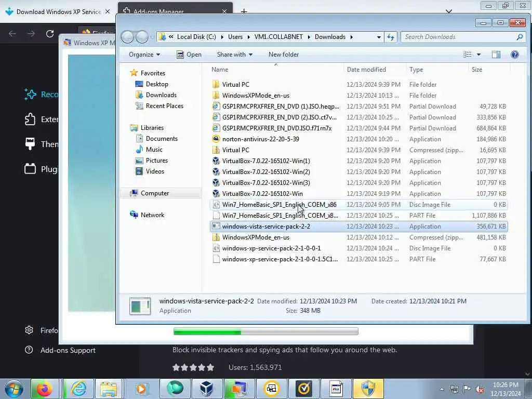Screen dimensions: 532x399
Task: Open Recent Places in sidebar
Action: pyautogui.click(x=164, y=106)
